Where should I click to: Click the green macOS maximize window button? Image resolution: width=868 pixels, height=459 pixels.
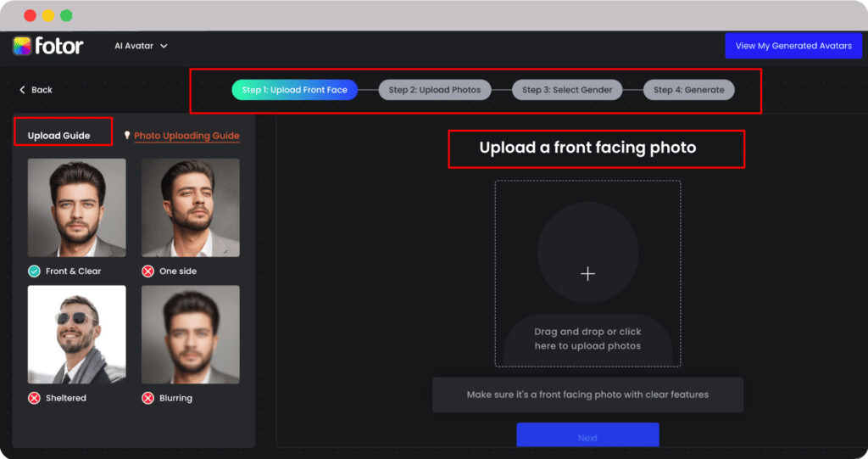click(66, 15)
